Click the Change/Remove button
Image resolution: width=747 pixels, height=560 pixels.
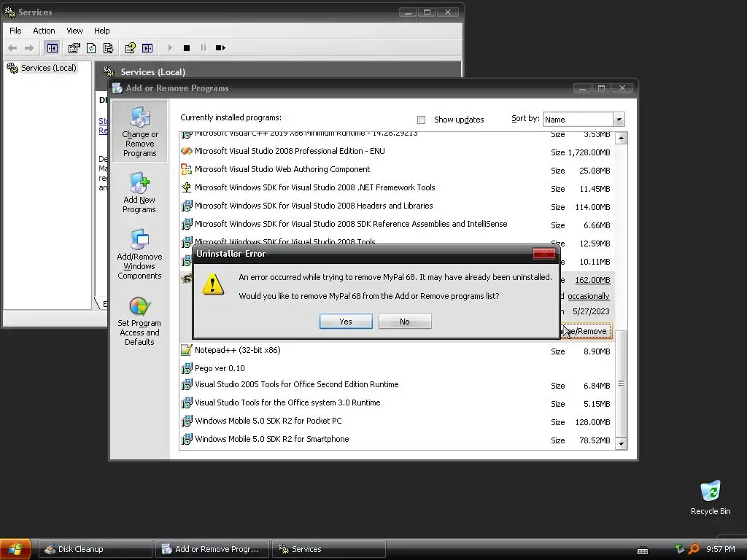(586, 331)
